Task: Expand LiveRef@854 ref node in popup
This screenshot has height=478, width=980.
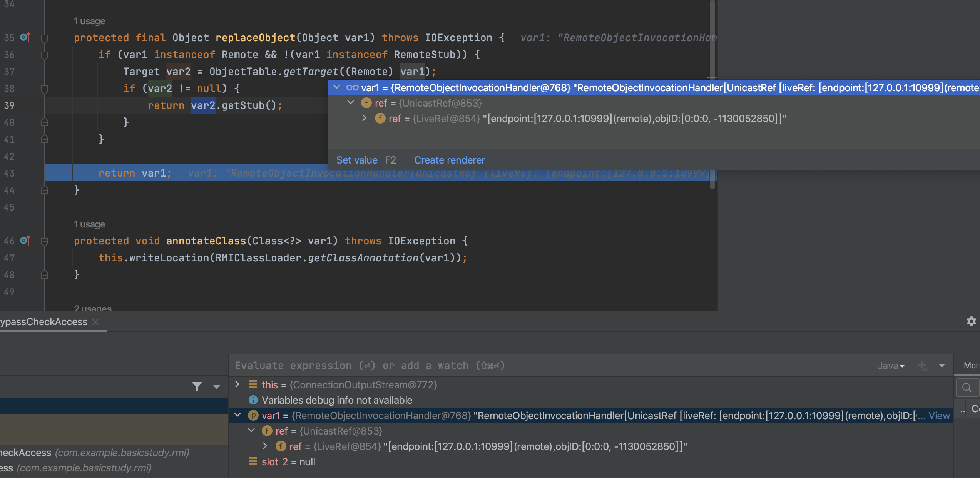Action: click(365, 118)
